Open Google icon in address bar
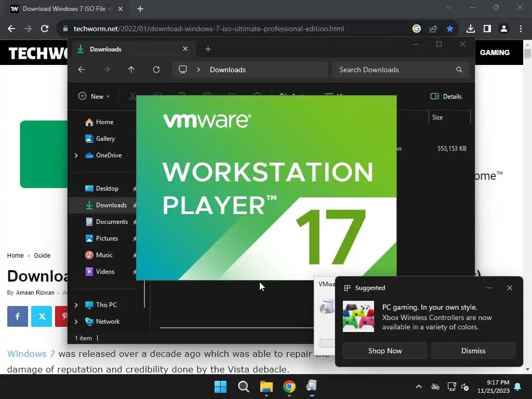Screen dimensions: 532x399 [x=417, y=29]
